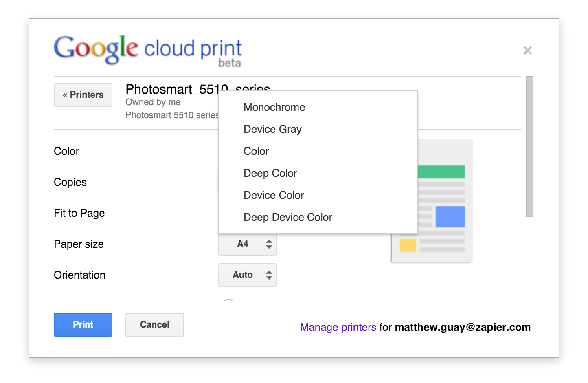Click the matthew.guay@zapier.com account text
The image size is (588, 383).
(463, 327)
